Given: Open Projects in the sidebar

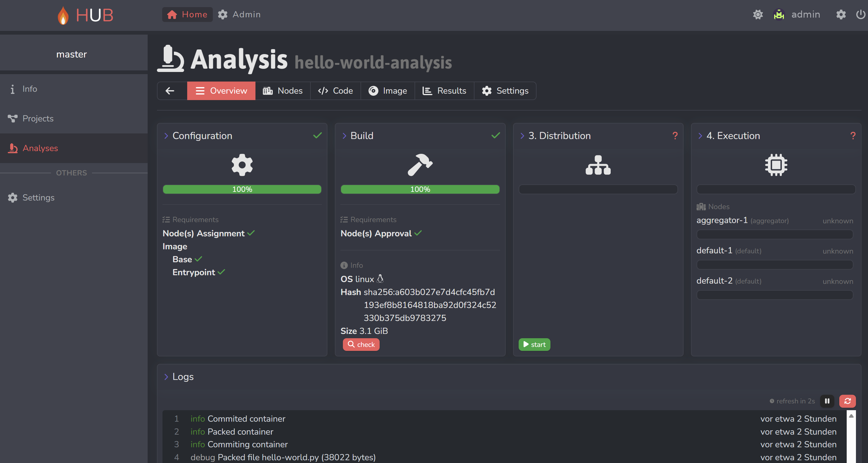Looking at the screenshot, I should pos(74,119).
